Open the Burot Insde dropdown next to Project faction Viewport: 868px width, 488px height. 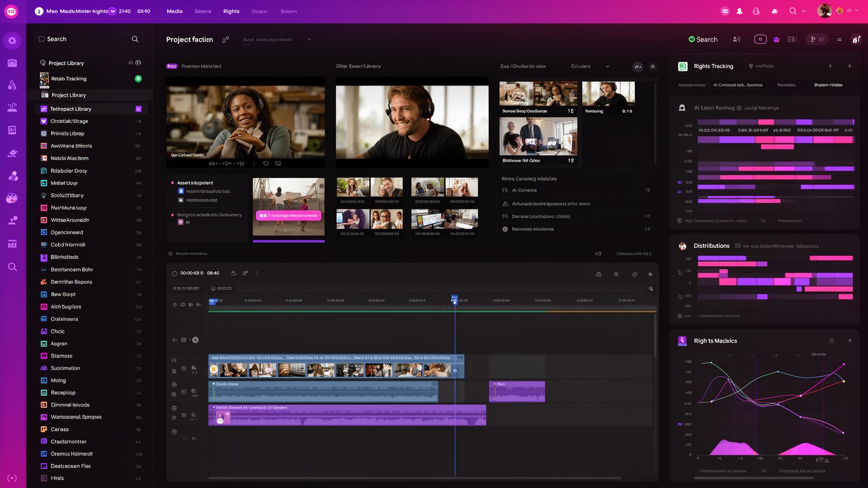[x=309, y=39]
